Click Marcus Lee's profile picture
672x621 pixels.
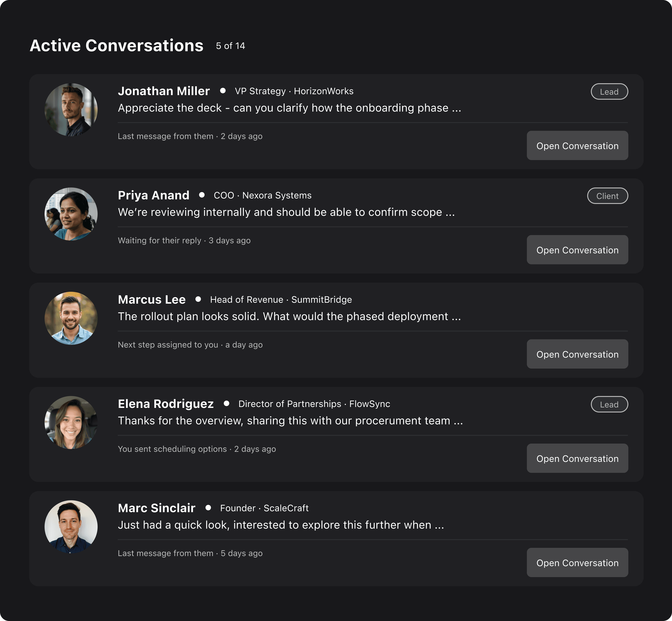click(71, 318)
